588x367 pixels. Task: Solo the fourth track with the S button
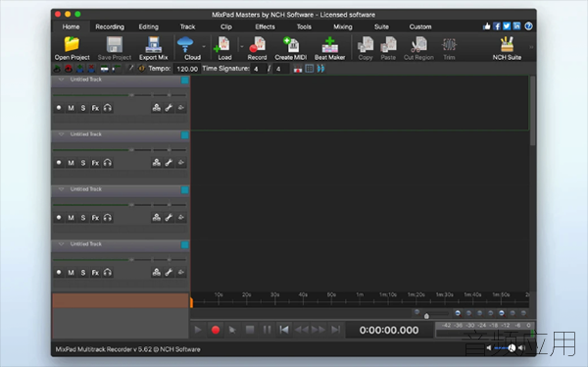click(x=83, y=273)
